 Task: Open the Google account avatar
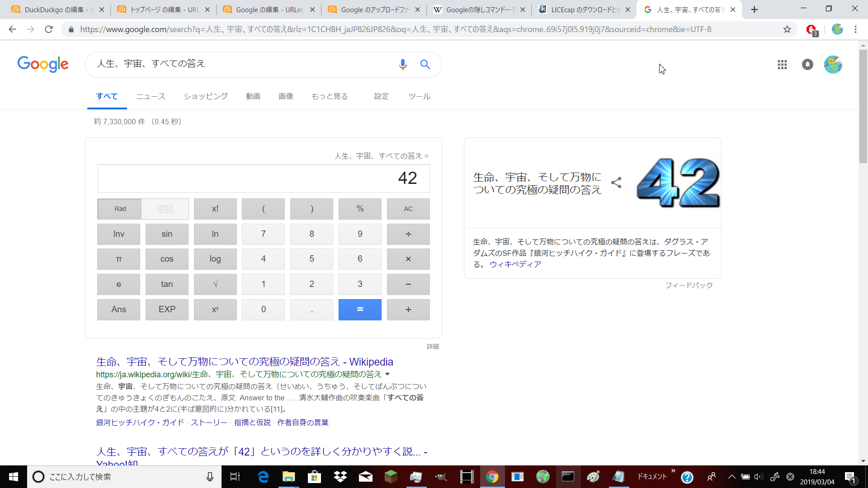point(833,65)
